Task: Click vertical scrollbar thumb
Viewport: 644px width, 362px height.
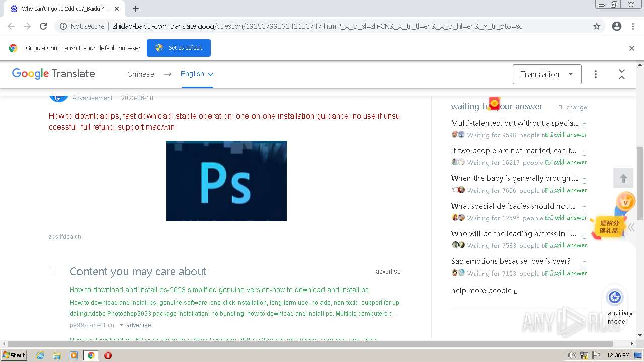Action: [640, 184]
